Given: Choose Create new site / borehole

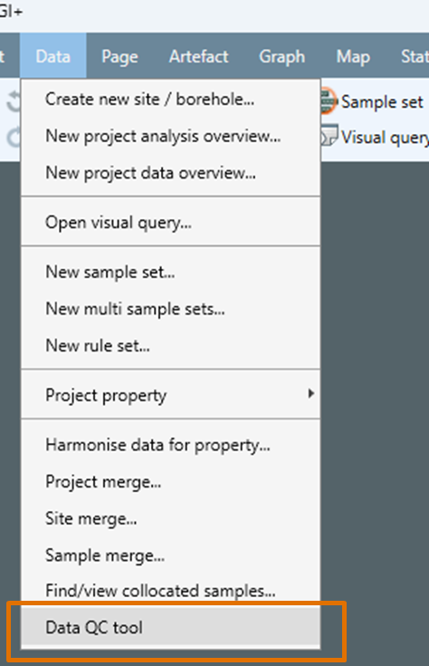Looking at the screenshot, I should pyautogui.click(x=171, y=99).
